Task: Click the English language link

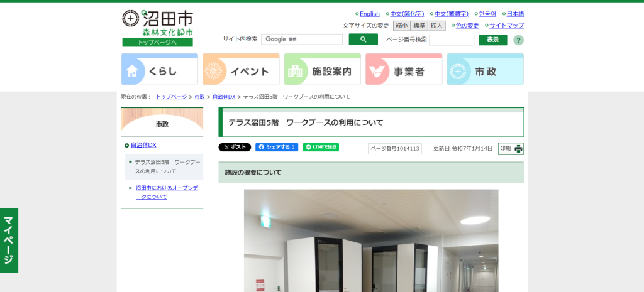Action: pyautogui.click(x=369, y=14)
